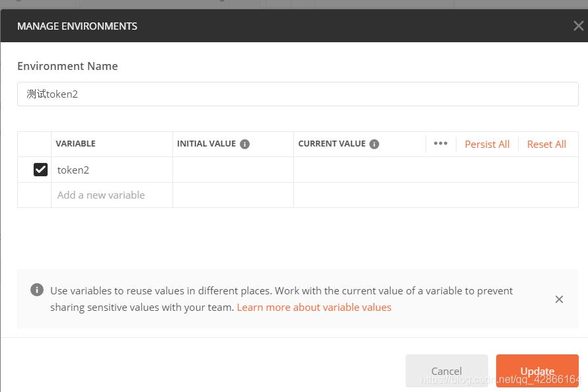Open the three-dot column options menu
The width and height of the screenshot is (588, 392).
click(441, 143)
